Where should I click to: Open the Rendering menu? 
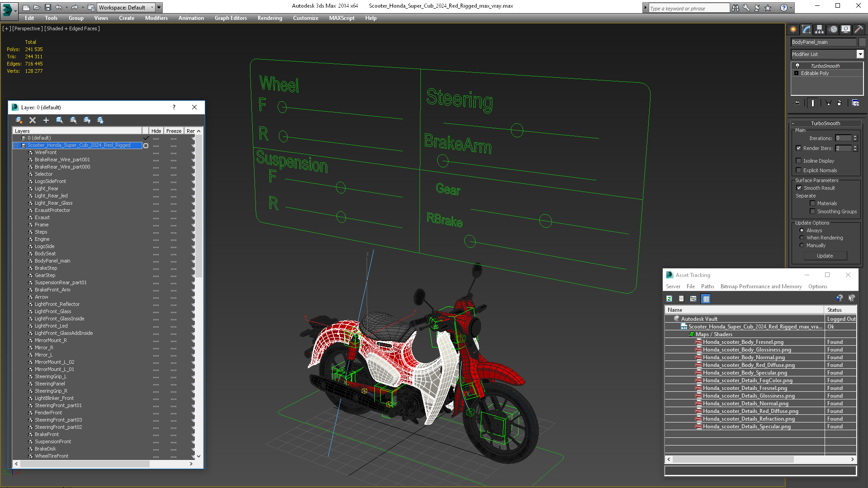point(270,18)
